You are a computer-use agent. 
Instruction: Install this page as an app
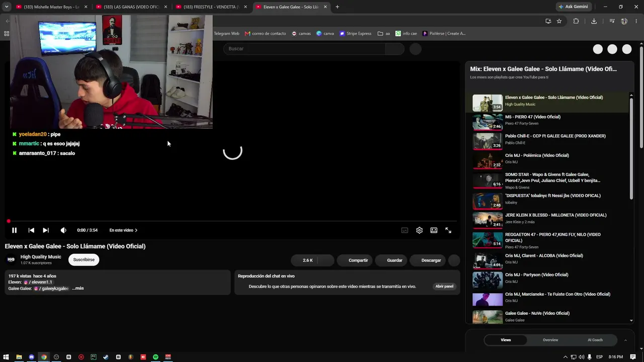pyautogui.click(x=548, y=21)
